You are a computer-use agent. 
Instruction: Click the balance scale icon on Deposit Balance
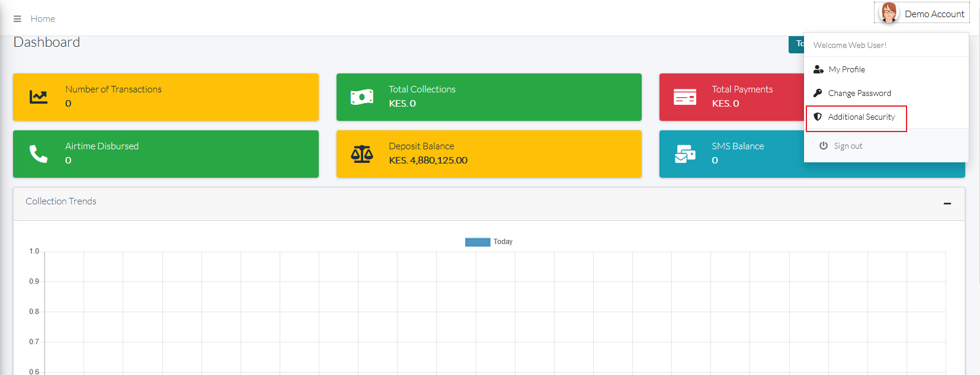(362, 154)
